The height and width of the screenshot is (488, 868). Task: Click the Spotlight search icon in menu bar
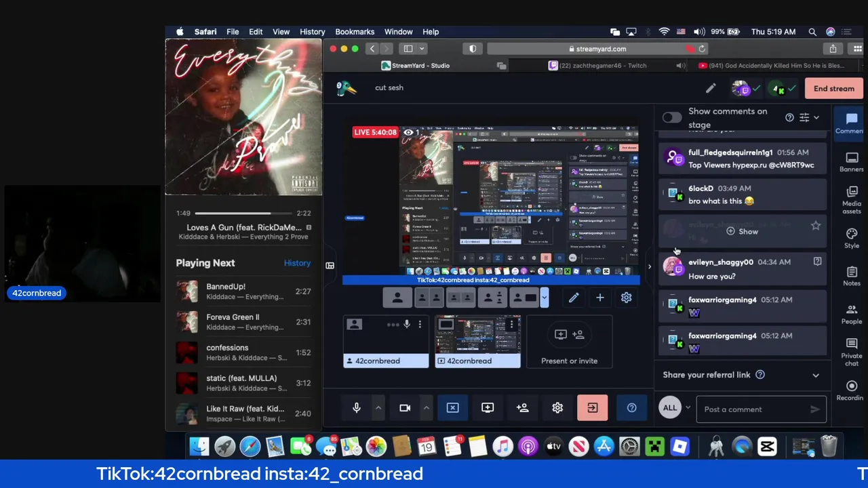(812, 32)
